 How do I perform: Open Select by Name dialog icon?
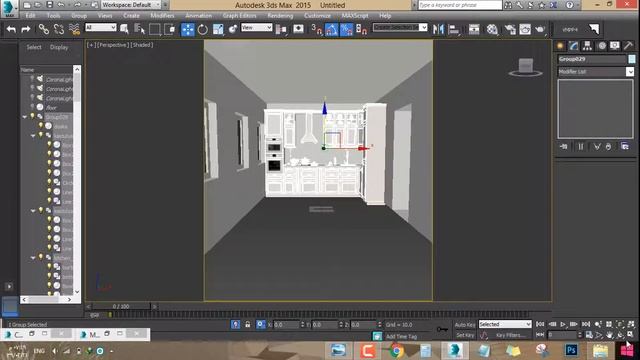tap(139, 29)
